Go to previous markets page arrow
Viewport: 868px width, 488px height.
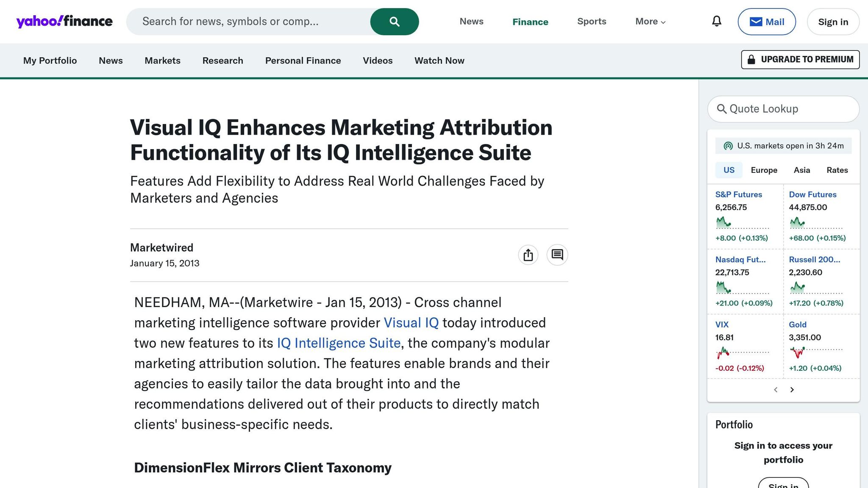point(776,390)
